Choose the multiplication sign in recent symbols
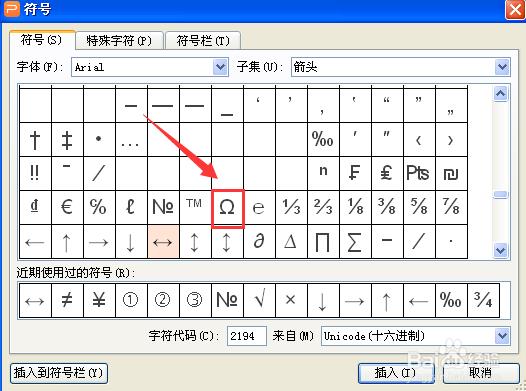The width and height of the screenshot is (526, 391). [x=291, y=300]
